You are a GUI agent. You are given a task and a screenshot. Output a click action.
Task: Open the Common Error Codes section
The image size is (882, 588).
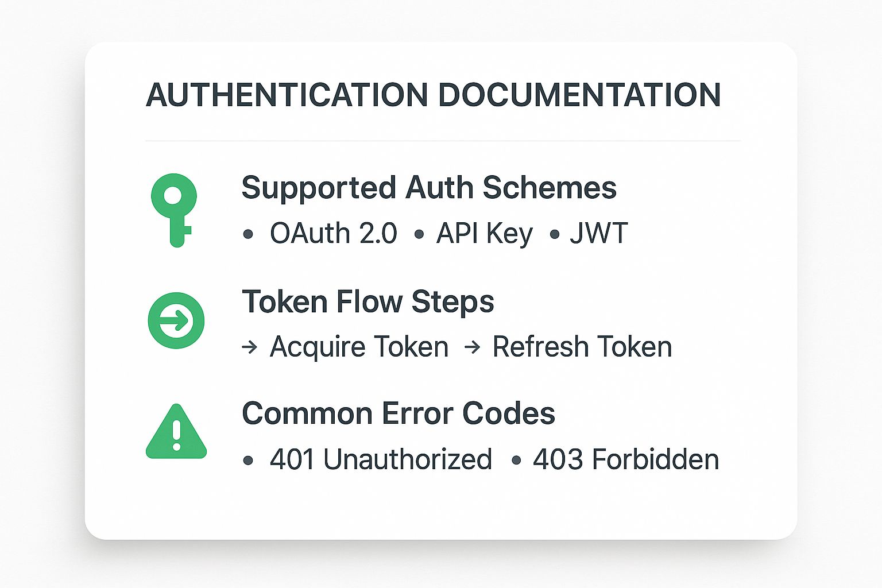(398, 413)
